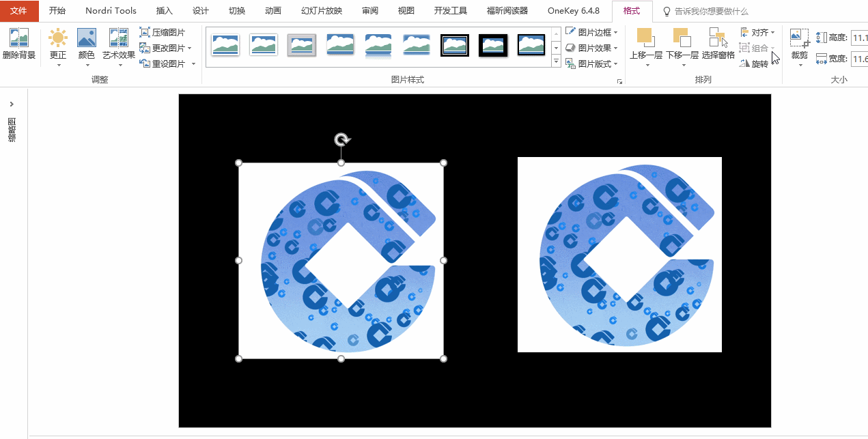This screenshot has width=868, height=439.
Task: Open the 旋转 rotate dropdown
Action: point(757,63)
